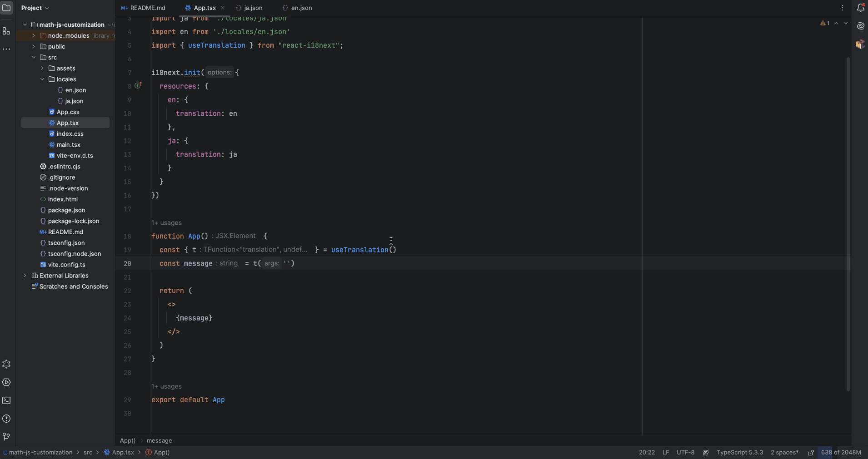Open the Problems tool window
Viewport: 868px width, 459px height.
point(6,419)
